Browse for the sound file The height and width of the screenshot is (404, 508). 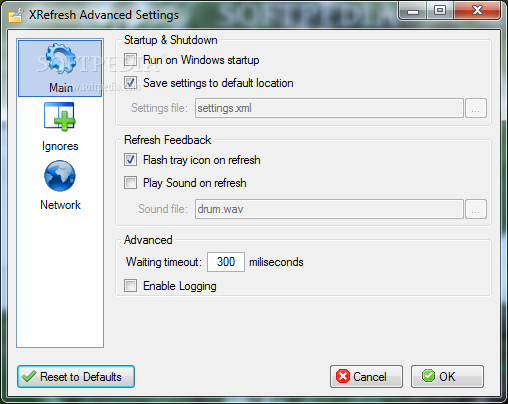click(x=476, y=209)
